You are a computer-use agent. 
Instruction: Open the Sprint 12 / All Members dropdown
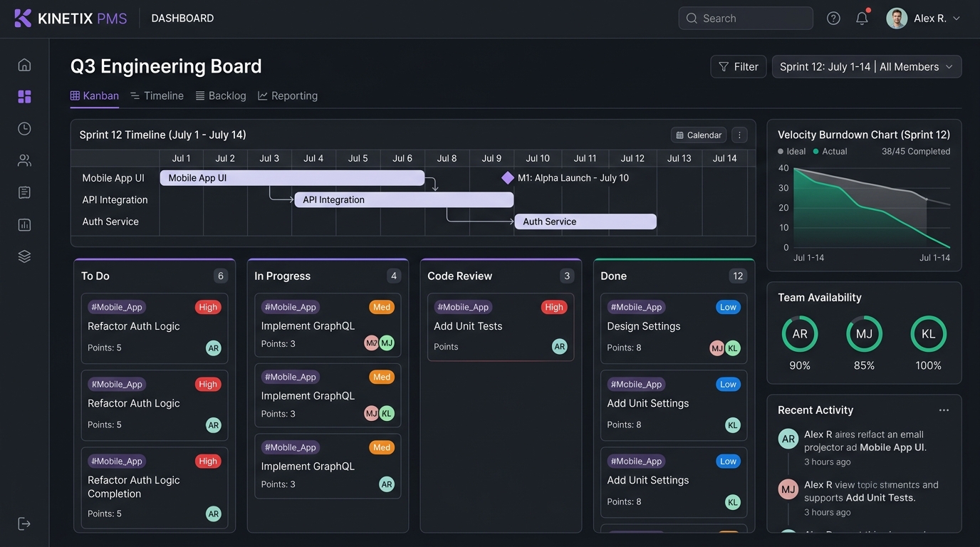867,67
